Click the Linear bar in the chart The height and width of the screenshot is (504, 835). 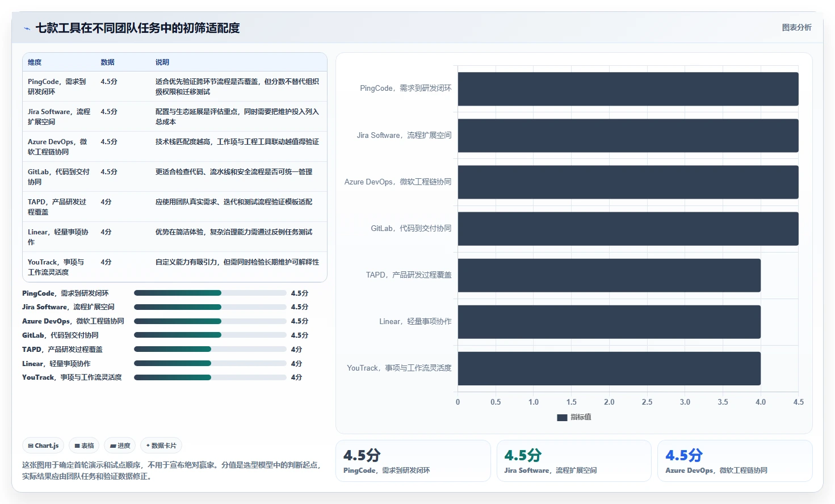coord(609,322)
